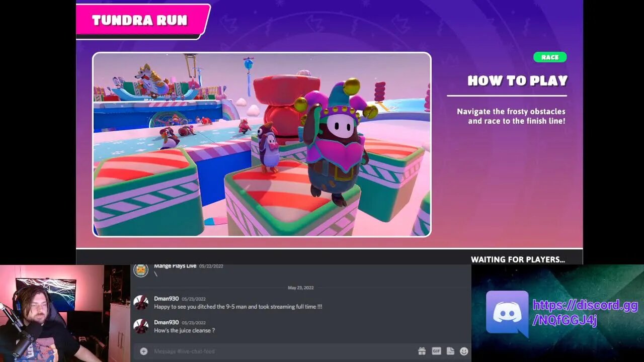Click the 'Navigate the frosty obstacles' description

tap(511, 116)
